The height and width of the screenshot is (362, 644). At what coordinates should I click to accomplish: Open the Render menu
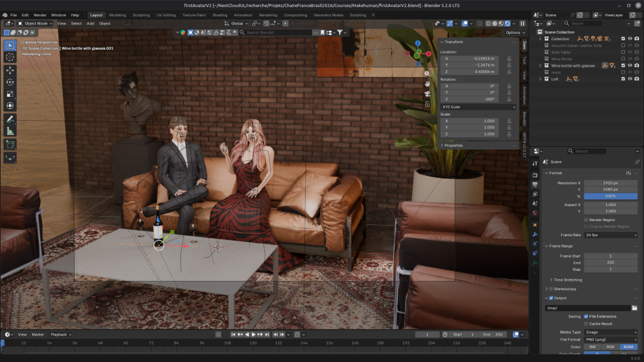tap(40, 15)
